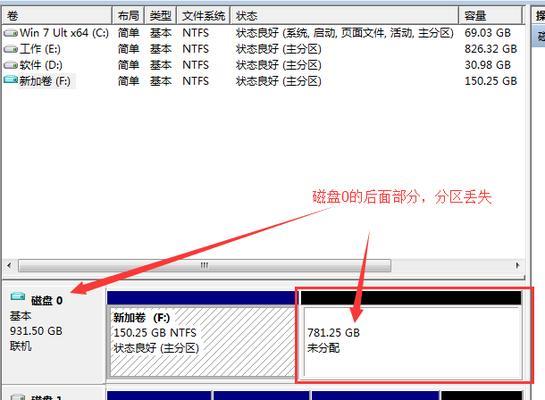Select the 30.98 GB 软件 (D:) row
Viewport: 545px width, 400px height.
click(262, 65)
